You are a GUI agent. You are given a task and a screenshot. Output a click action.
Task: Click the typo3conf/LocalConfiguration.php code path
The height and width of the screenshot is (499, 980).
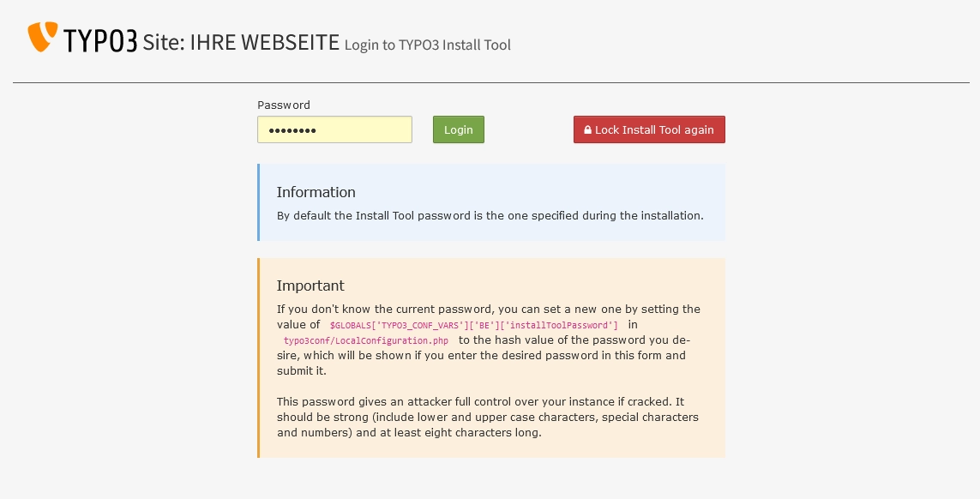[x=365, y=340]
